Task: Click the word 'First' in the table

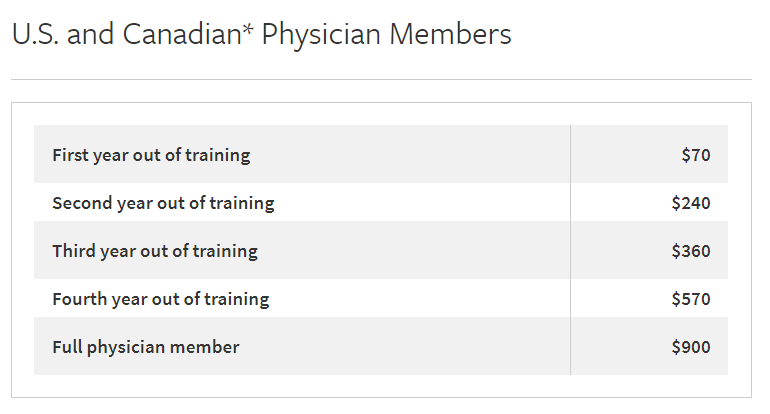Action: click(70, 155)
